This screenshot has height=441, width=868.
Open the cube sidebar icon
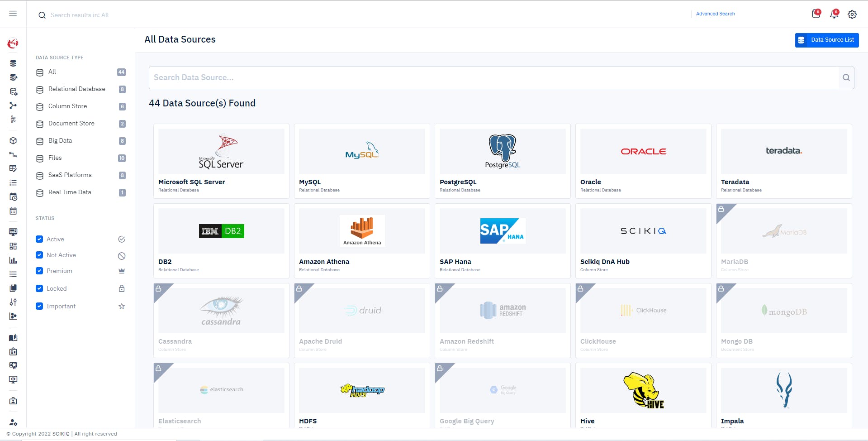click(x=13, y=140)
